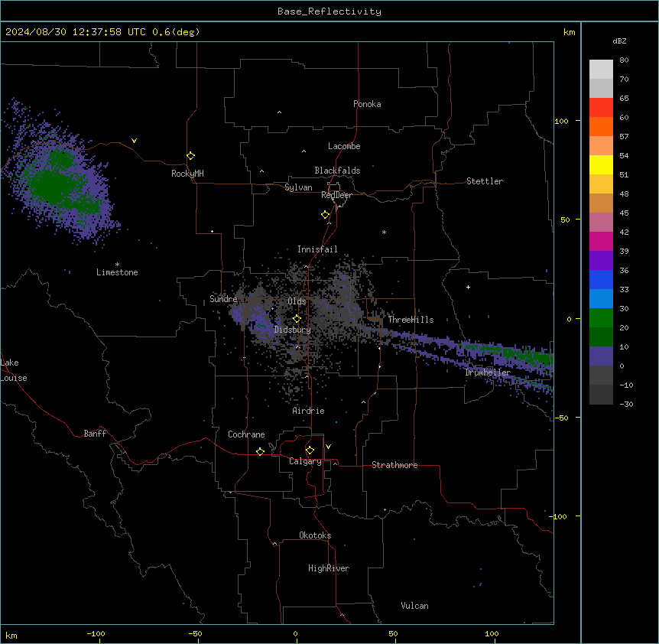The height and width of the screenshot is (644, 659).
Task: Click the yellow V marker northwest of RockyMH
Action: (x=134, y=141)
